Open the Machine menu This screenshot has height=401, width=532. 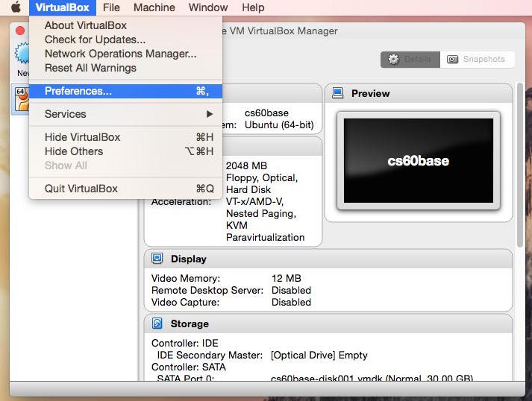[x=154, y=7]
